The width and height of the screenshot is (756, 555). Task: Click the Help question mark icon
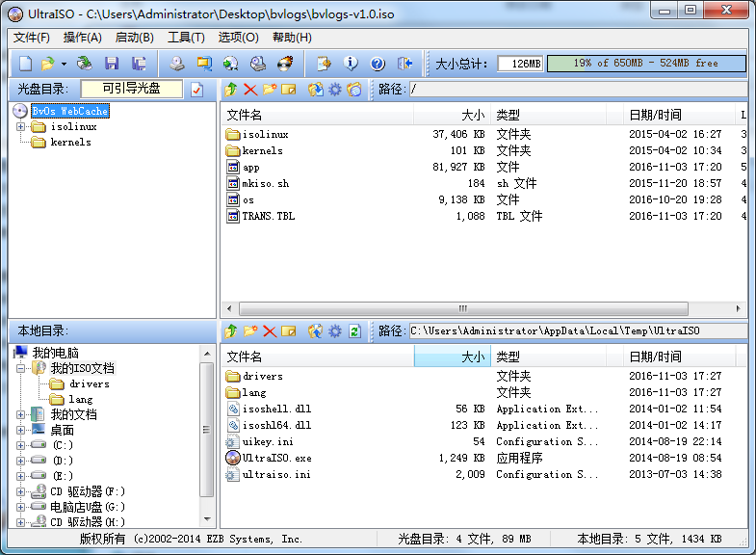coord(378,64)
